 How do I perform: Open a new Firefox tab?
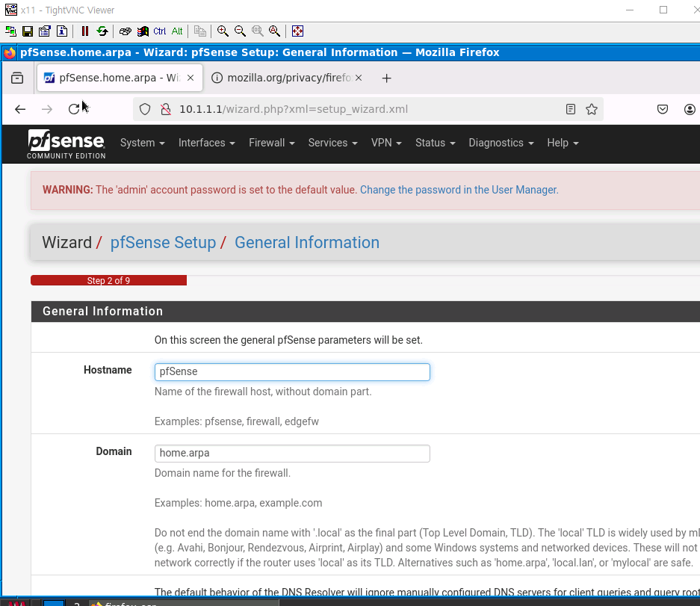(x=387, y=78)
